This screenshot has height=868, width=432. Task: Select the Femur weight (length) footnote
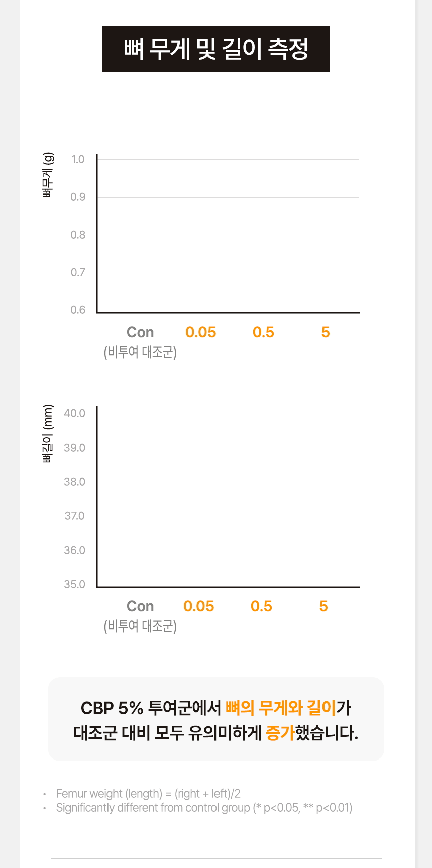tap(148, 794)
